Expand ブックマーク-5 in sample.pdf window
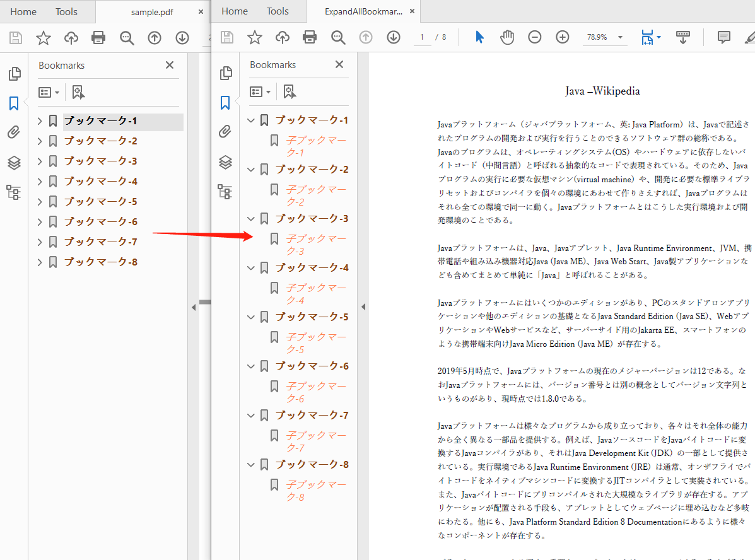This screenshot has width=755, height=560. (40, 201)
